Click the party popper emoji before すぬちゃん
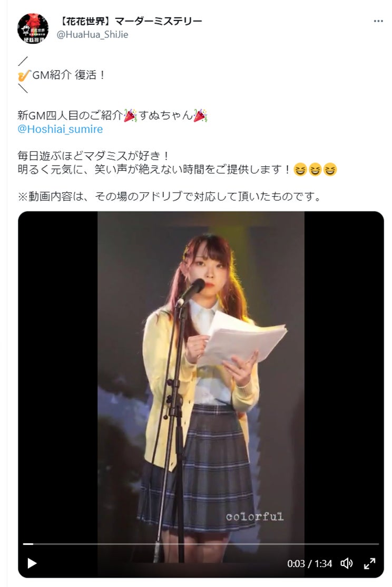This screenshot has height=587, width=392. point(130,116)
